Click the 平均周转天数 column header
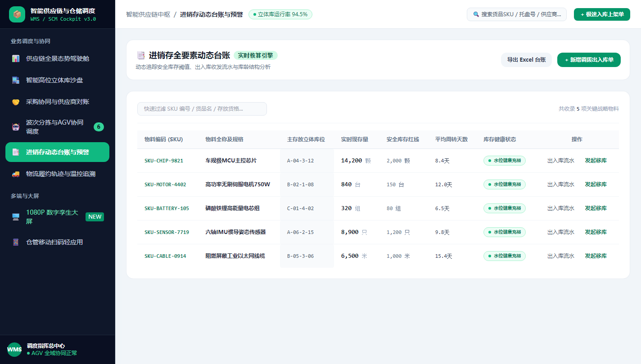This screenshot has width=641, height=364. pyautogui.click(x=451, y=139)
